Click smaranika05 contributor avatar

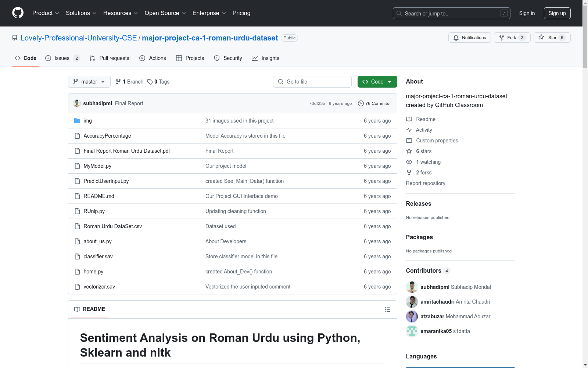[412, 331]
